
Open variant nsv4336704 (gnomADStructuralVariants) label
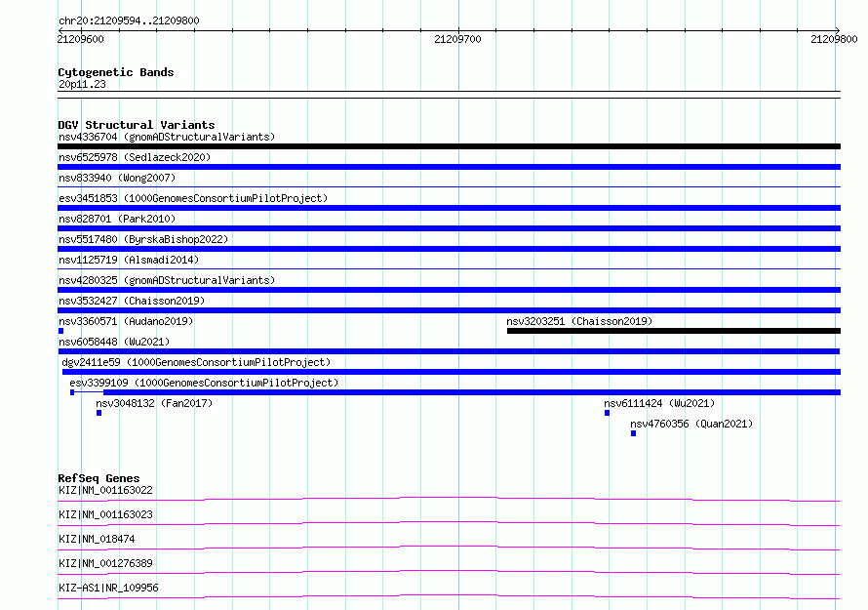coord(167,137)
